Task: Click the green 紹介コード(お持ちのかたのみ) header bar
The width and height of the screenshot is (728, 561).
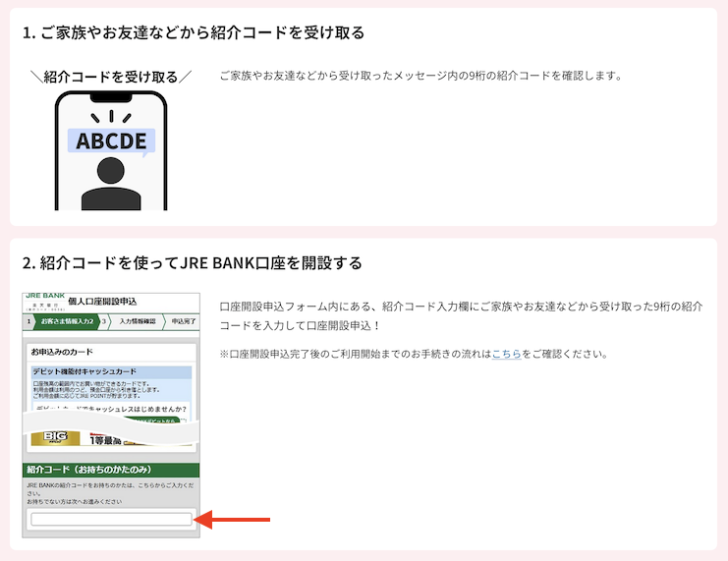Action: [x=111, y=470]
